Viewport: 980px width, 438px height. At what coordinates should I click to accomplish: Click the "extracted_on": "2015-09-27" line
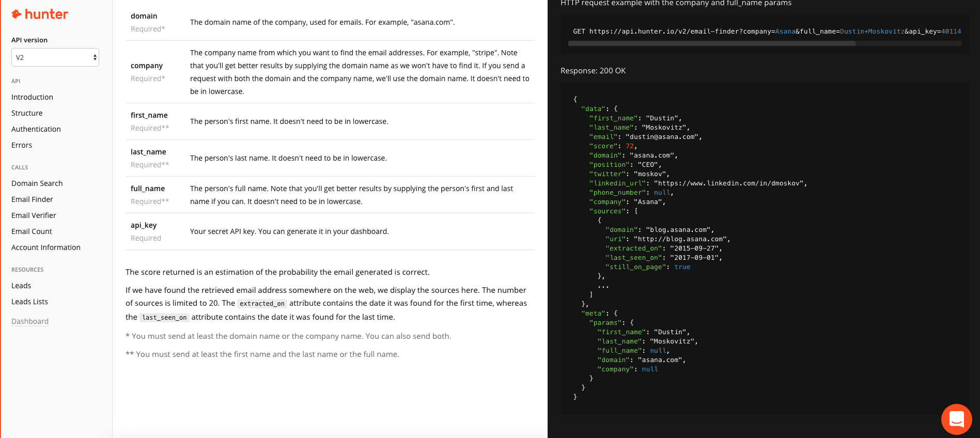coord(664,248)
